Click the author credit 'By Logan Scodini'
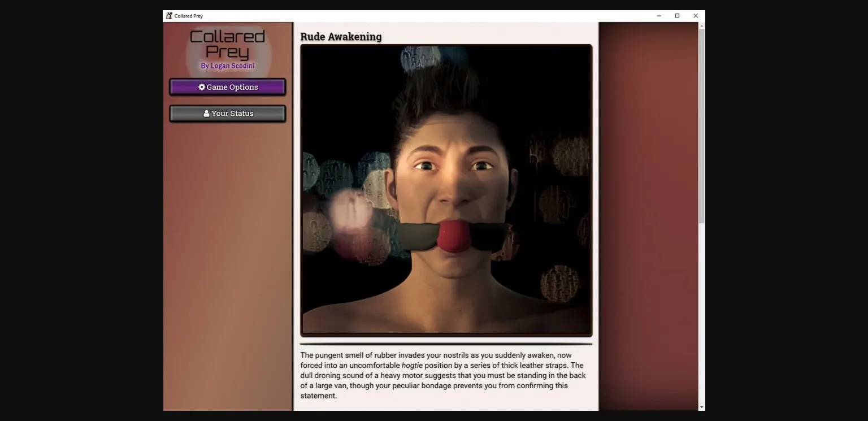The width and height of the screenshot is (868, 421). click(228, 66)
